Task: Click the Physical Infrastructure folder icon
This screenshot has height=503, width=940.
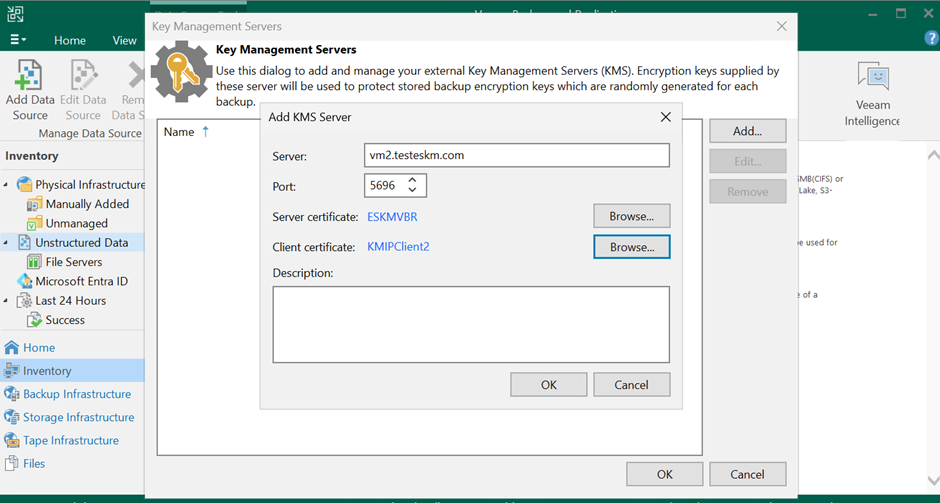Action: point(25,185)
